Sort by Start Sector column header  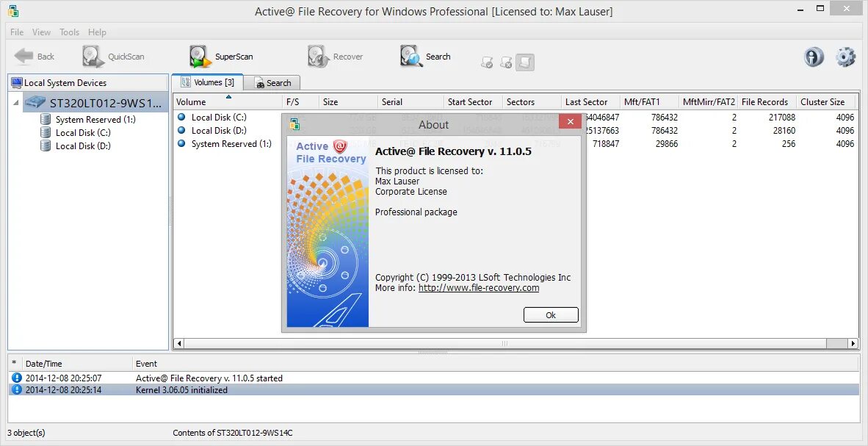[473, 102]
